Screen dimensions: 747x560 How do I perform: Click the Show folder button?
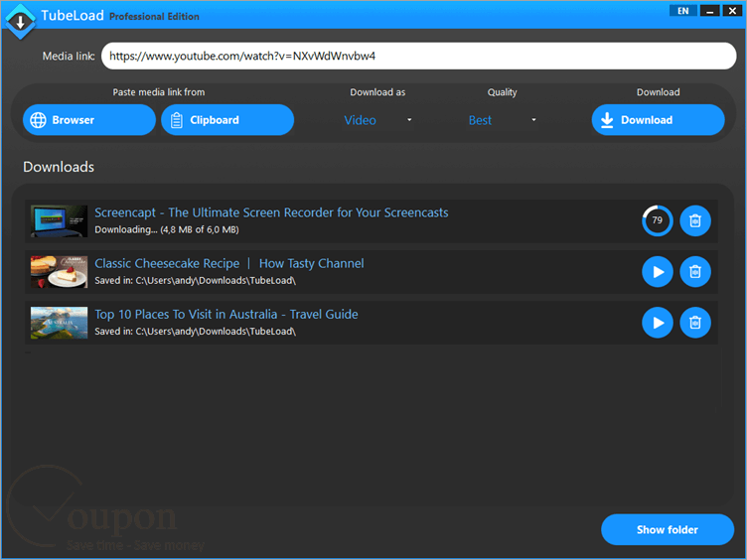click(668, 529)
